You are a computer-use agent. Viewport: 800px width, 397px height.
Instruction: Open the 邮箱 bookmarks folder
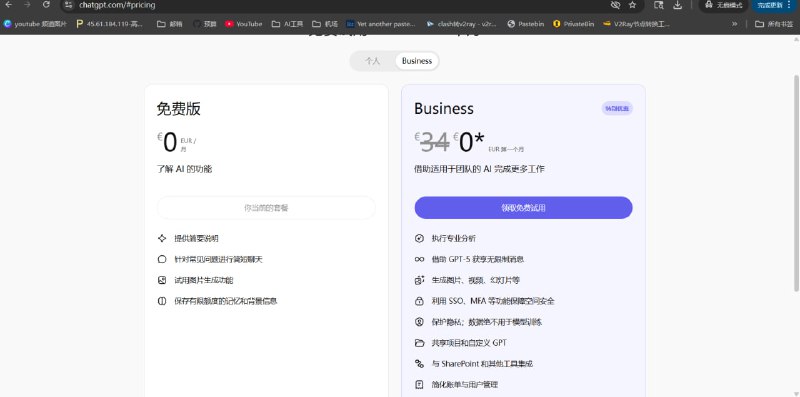170,24
